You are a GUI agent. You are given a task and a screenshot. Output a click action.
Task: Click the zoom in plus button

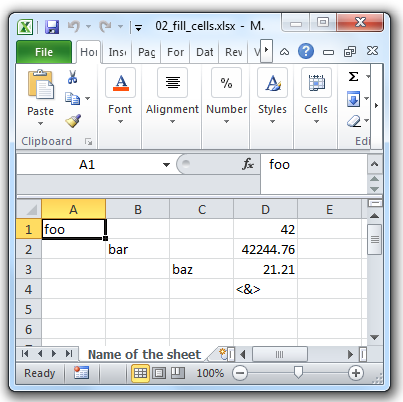point(356,373)
